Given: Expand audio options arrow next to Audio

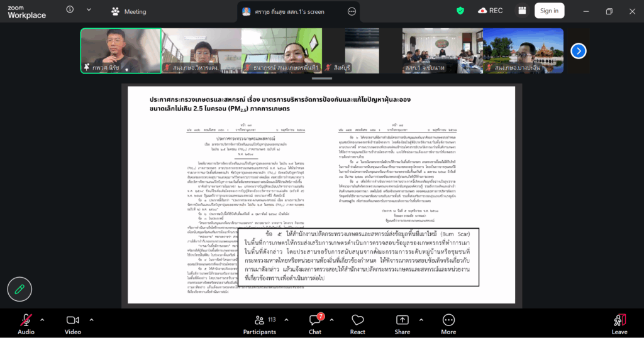Looking at the screenshot, I should [x=42, y=320].
